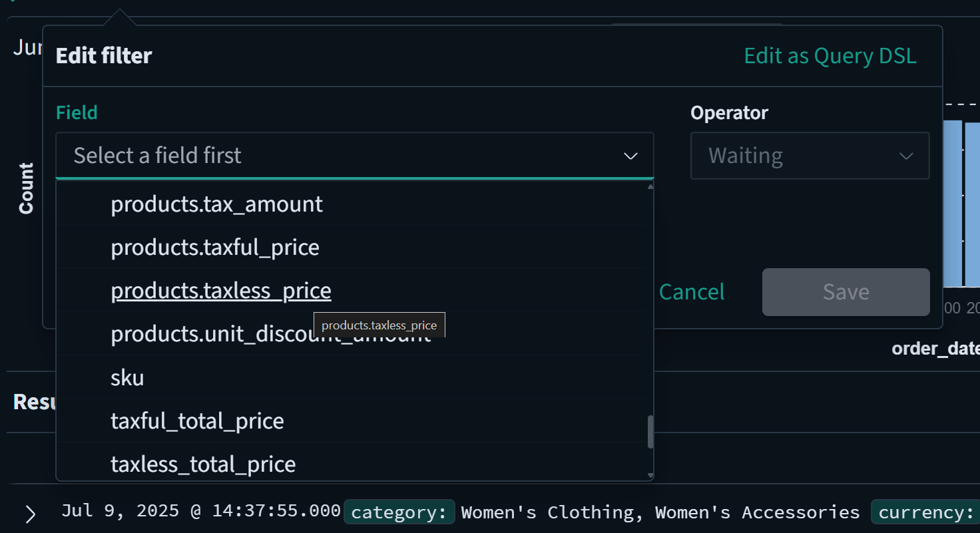This screenshot has height=533, width=980.
Task: Choose products.taxless_price as the filter field
Action: click(x=221, y=290)
